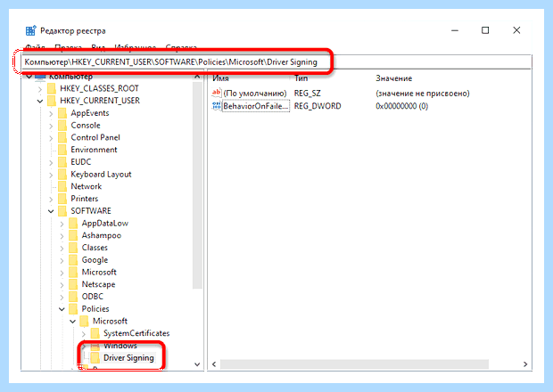The image size is (553, 392).
Task: Collapse the Policies key
Action: pos(62,309)
